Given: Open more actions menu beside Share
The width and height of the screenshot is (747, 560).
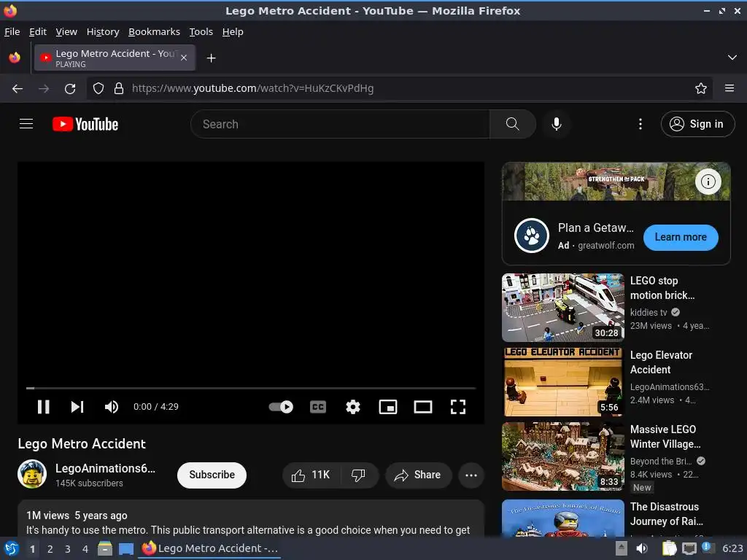Looking at the screenshot, I should 471,475.
